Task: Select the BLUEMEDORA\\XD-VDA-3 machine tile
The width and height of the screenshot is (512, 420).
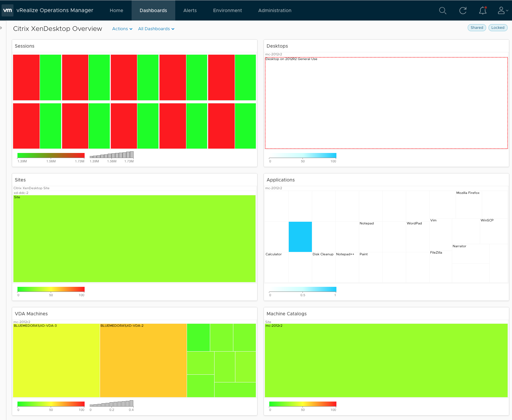Action: click(x=56, y=360)
